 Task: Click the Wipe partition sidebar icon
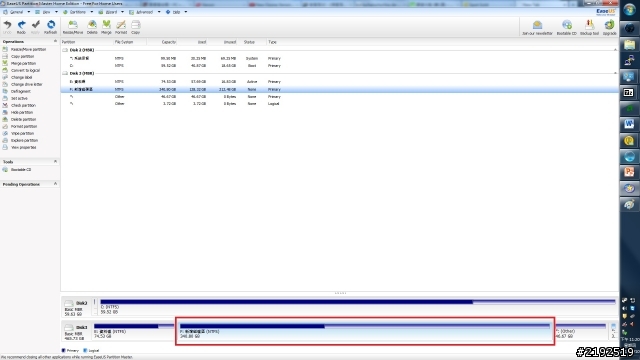5,133
